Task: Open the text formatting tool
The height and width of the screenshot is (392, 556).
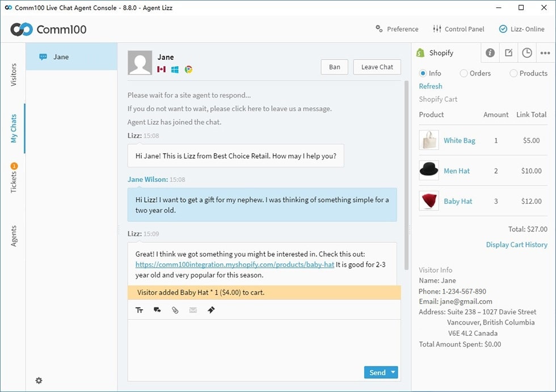Action: click(140, 310)
